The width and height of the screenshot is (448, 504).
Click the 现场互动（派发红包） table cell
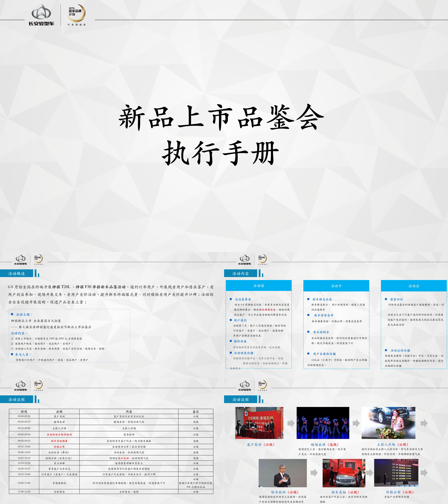coord(59,458)
